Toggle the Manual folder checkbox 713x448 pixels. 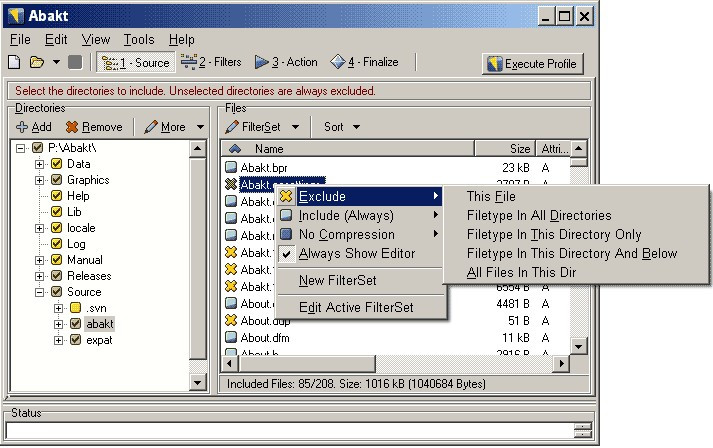[x=57, y=260]
